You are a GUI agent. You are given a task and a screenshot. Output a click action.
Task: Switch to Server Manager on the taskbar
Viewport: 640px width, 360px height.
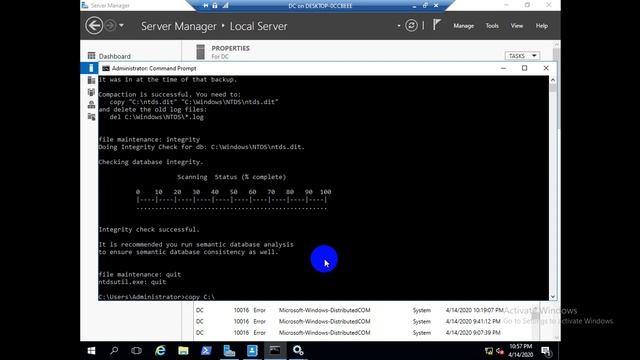point(229,350)
